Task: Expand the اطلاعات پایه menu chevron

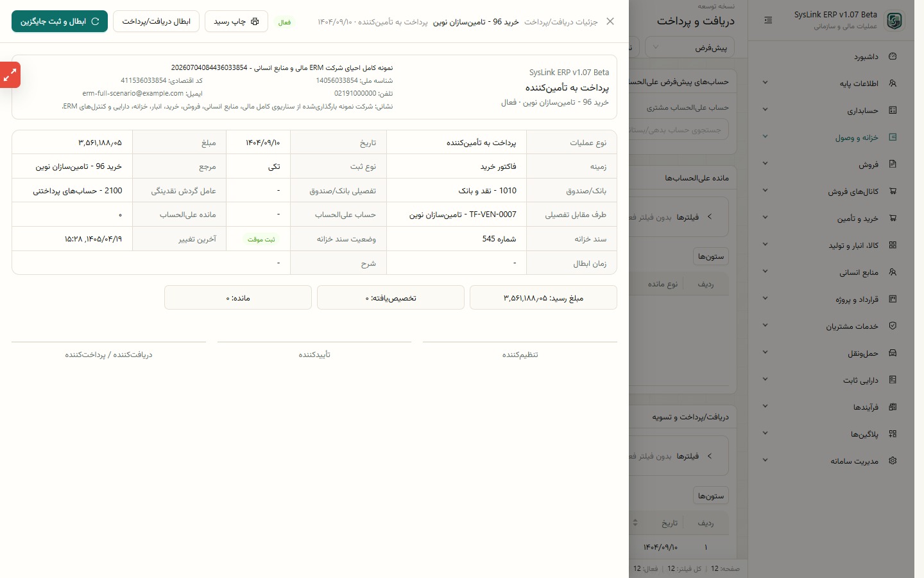Action: coord(765,83)
